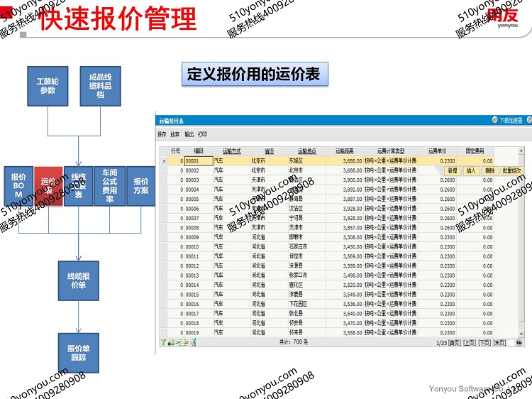Click the 删除 button

(489, 170)
